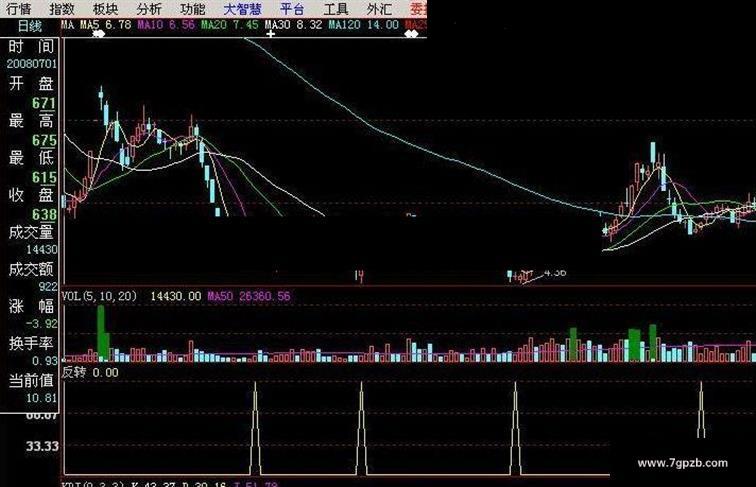Click the second 反转 signal spike
This screenshot has height=487, width=756.
point(362,428)
